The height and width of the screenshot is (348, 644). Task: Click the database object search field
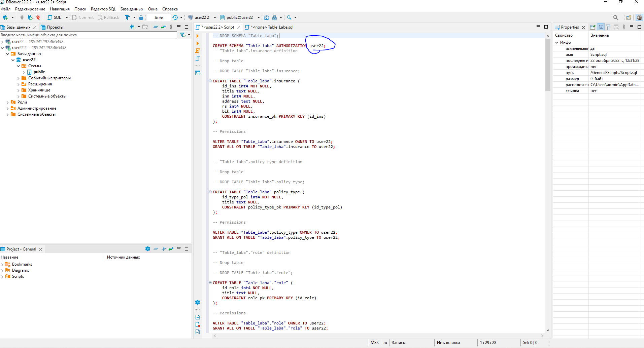click(x=89, y=35)
